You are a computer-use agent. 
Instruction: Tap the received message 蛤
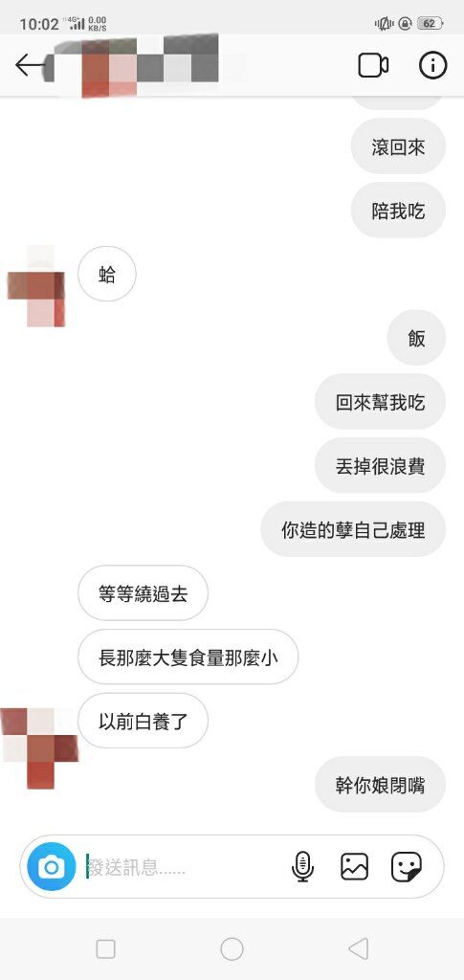pos(107,274)
